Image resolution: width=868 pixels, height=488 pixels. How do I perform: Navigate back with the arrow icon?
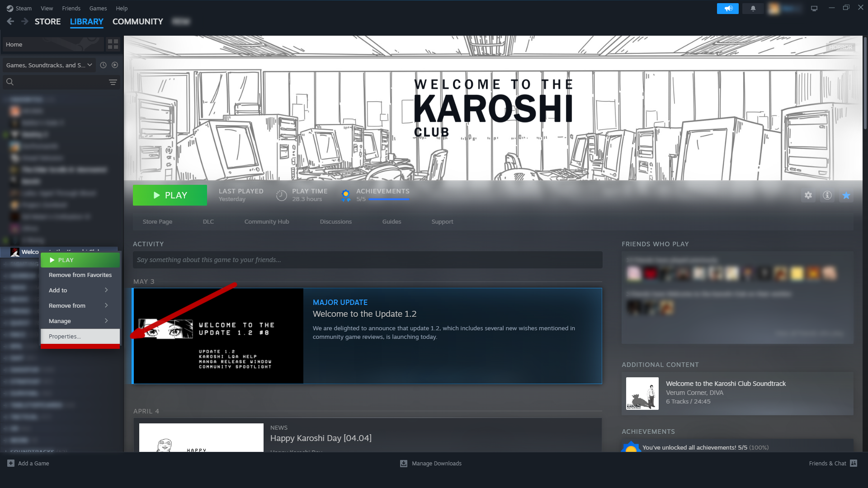coord(10,21)
